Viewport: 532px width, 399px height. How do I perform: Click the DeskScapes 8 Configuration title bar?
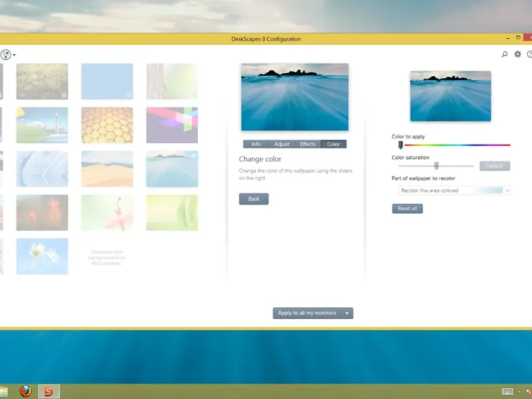click(266, 39)
